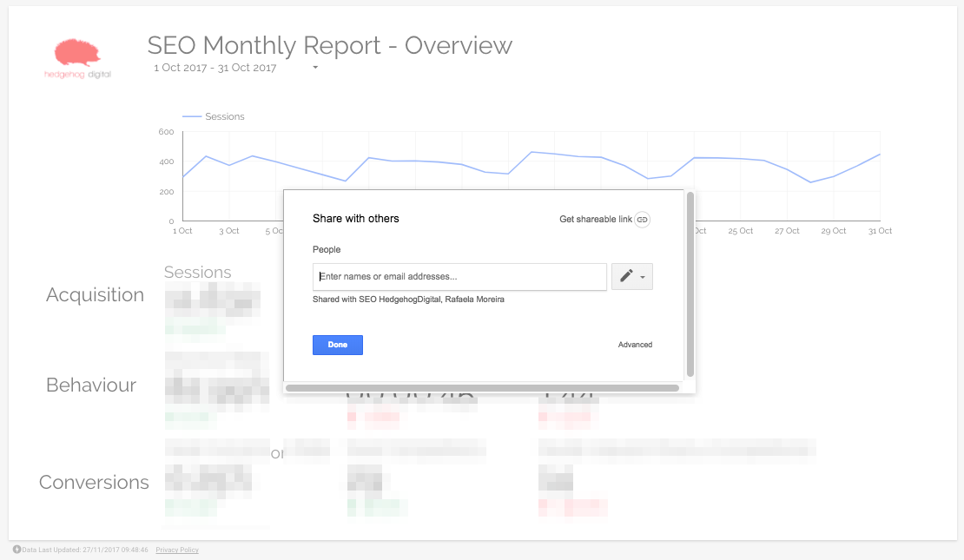The image size is (964, 560).
Task: Click the names or email addresses input field
Action: click(459, 276)
